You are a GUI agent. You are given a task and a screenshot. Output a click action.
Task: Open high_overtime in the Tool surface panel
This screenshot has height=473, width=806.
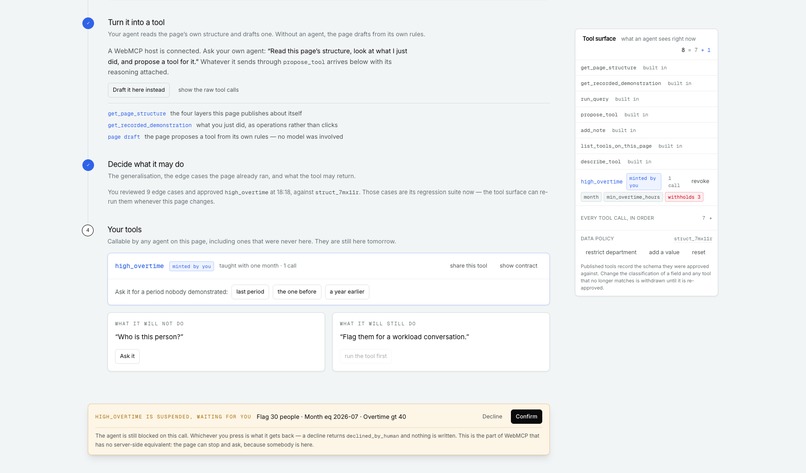pyautogui.click(x=601, y=181)
